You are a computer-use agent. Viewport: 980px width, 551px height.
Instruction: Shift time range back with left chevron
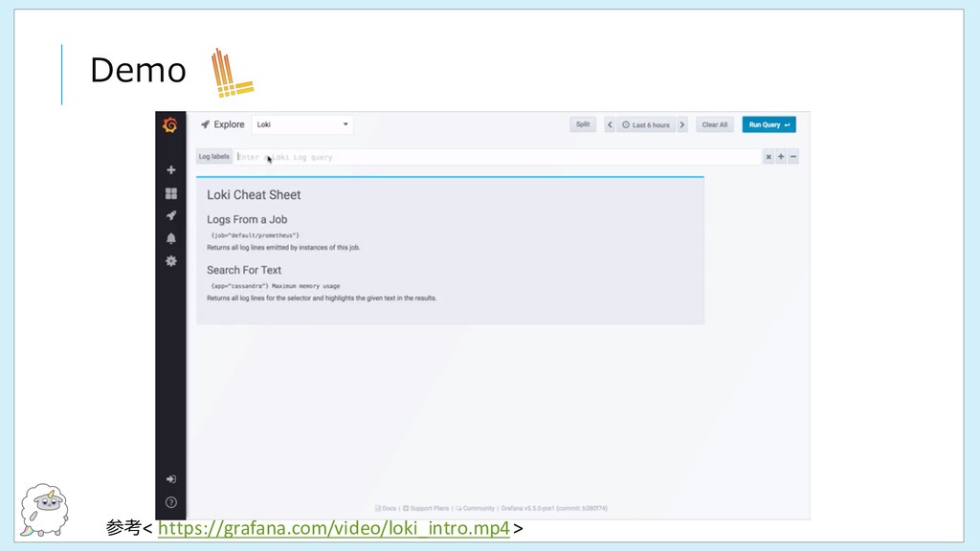tap(610, 125)
